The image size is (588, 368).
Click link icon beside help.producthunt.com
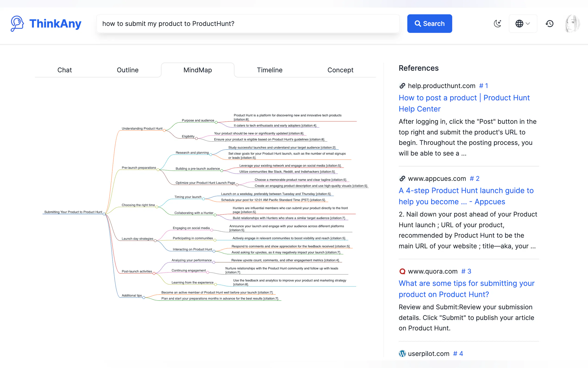pyautogui.click(x=402, y=86)
